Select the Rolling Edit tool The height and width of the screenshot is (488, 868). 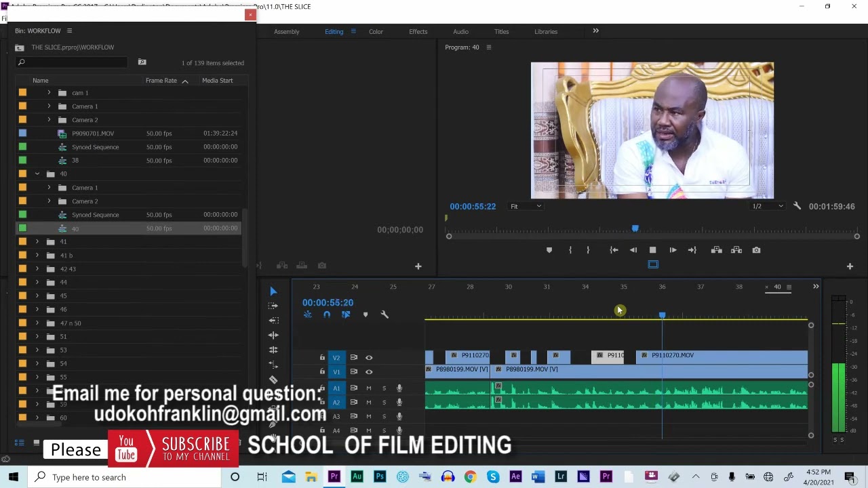click(x=273, y=335)
